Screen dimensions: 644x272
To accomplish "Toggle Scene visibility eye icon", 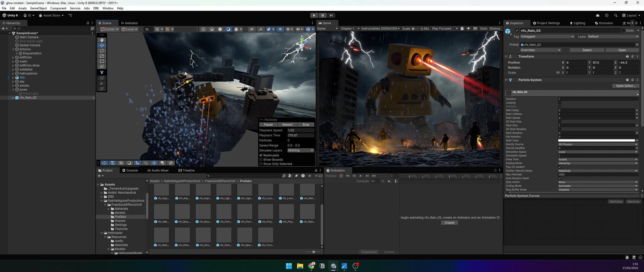I will click(x=280, y=29).
